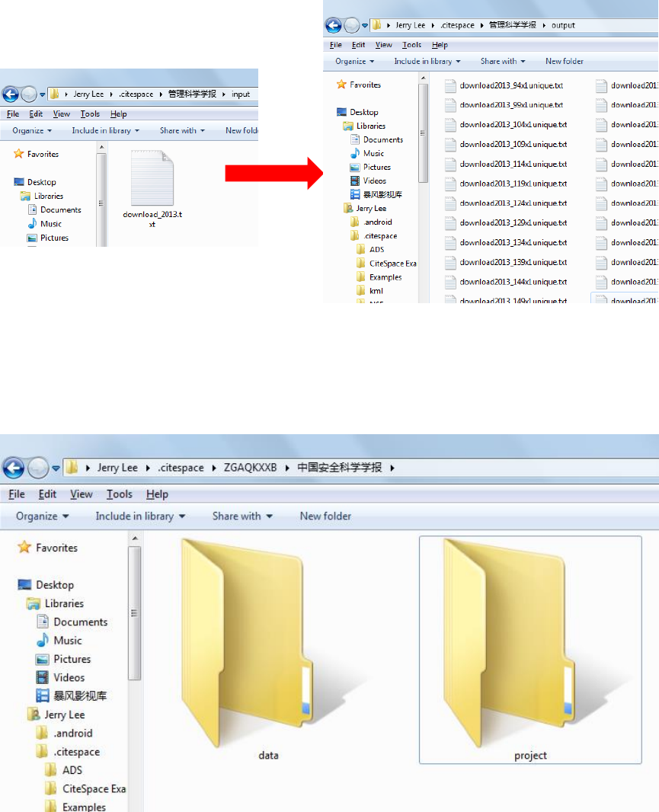Open Tools menu in the output window
Image resolution: width=659 pixels, height=812 pixels.
click(x=412, y=45)
